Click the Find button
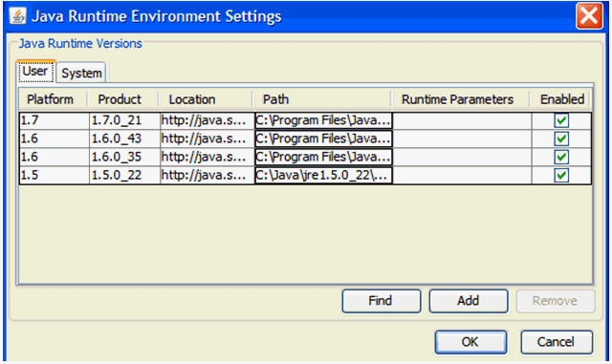612x364 pixels. (x=381, y=301)
